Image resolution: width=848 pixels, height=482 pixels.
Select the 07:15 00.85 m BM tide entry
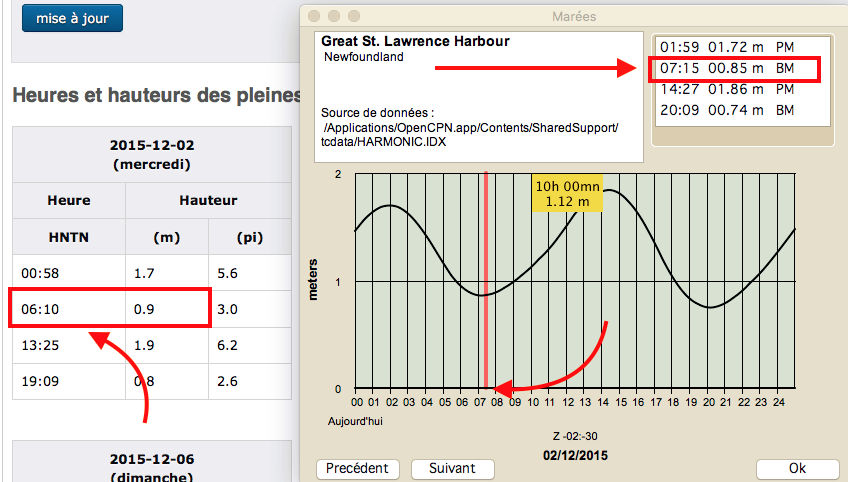pyautogui.click(x=724, y=68)
